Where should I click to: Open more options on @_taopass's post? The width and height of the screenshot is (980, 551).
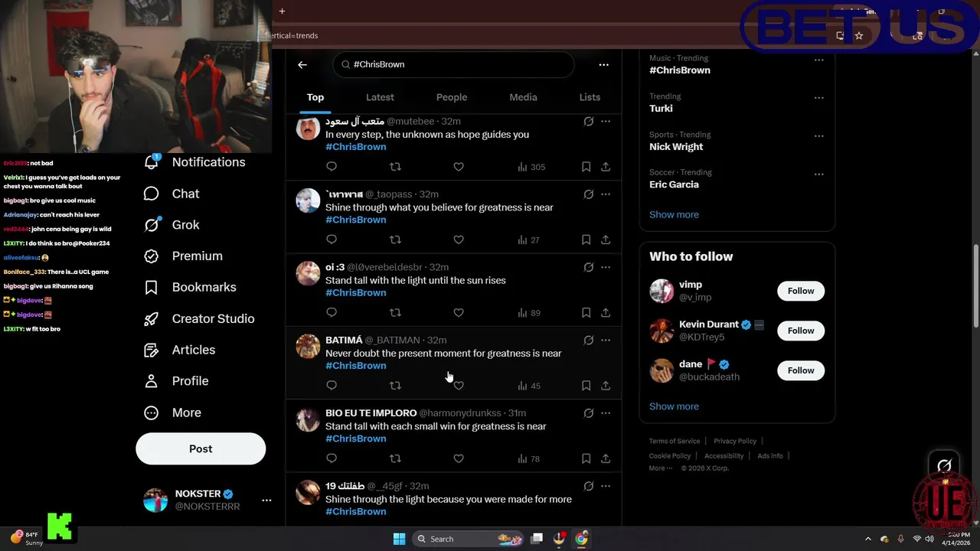click(x=606, y=194)
